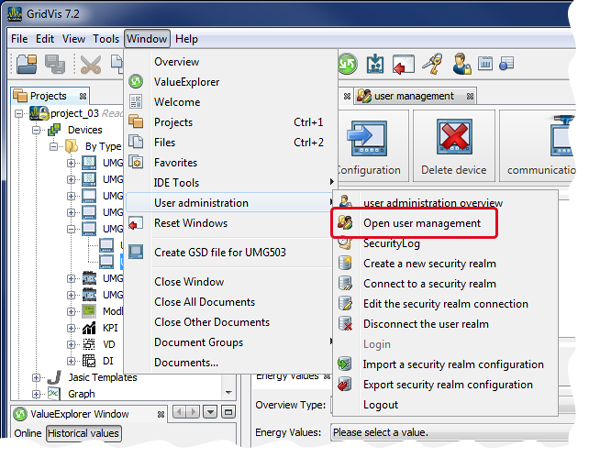Image resolution: width=600 pixels, height=463 pixels.
Task: Click the SecurityLog menu icon
Action: 345,243
